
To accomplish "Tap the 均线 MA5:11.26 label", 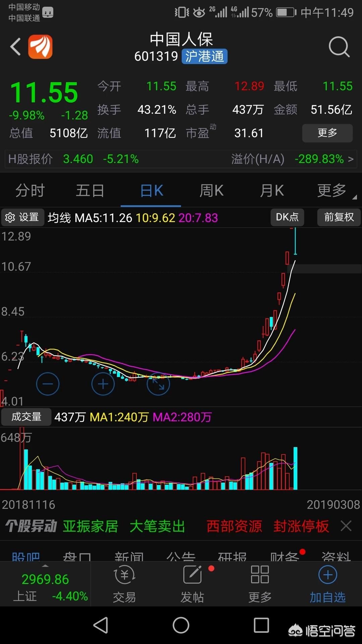I will [90, 218].
